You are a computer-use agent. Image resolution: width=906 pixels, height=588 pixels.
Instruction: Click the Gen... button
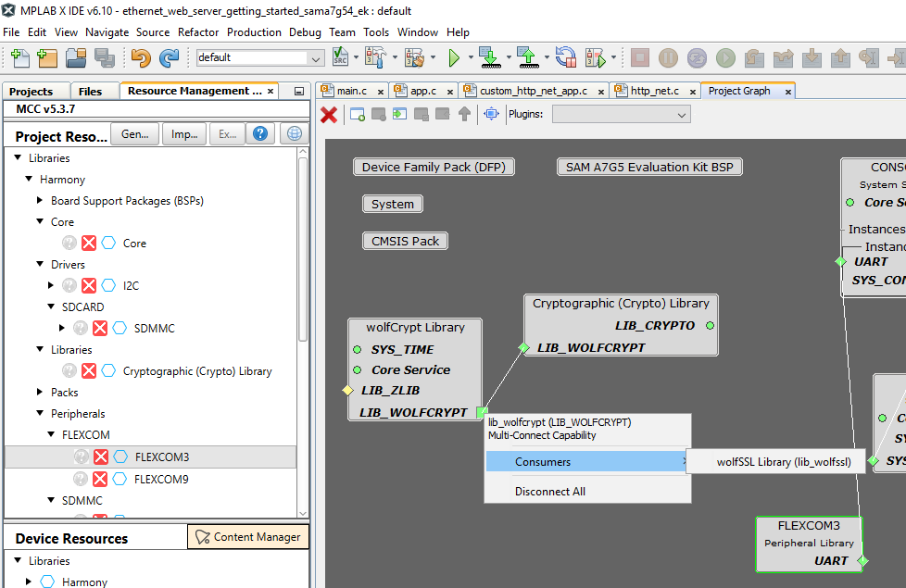tap(134, 134)
